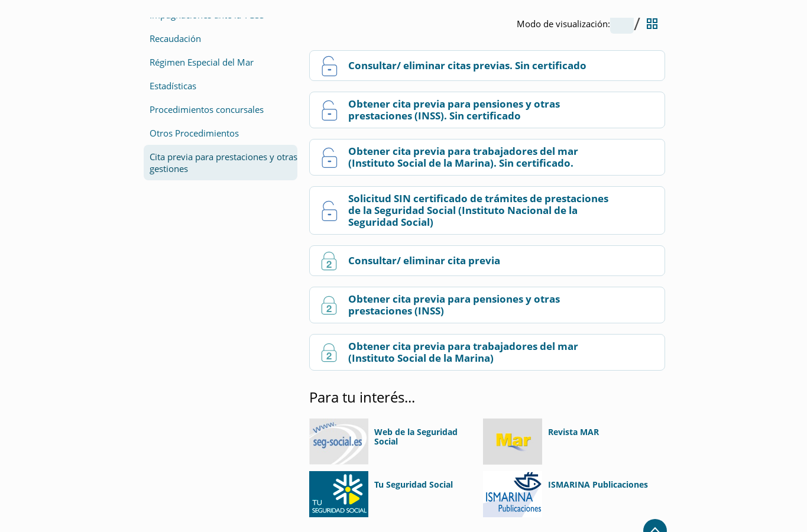Switch to list view mode icon
The width and height of the screenshot is (807, 532).
point(622,25)
